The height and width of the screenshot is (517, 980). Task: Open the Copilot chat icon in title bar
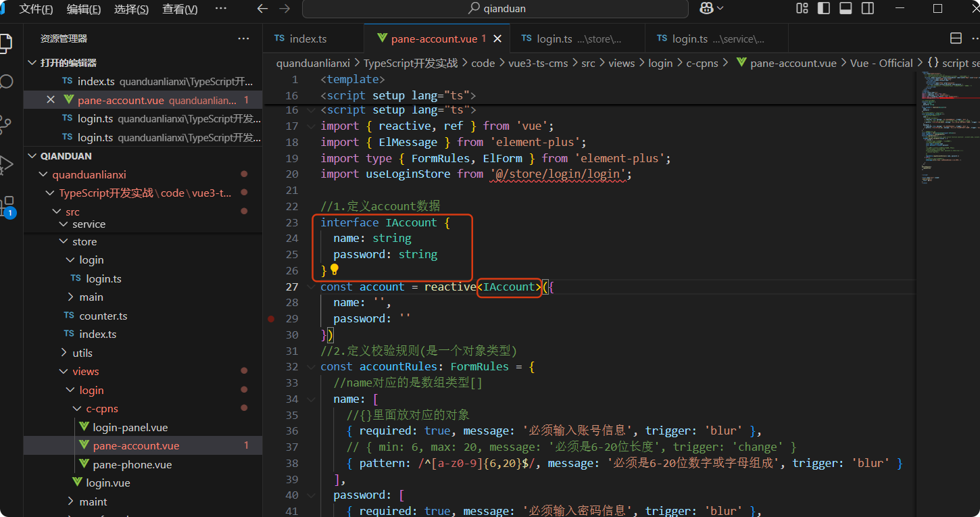[x=706, y=8]
